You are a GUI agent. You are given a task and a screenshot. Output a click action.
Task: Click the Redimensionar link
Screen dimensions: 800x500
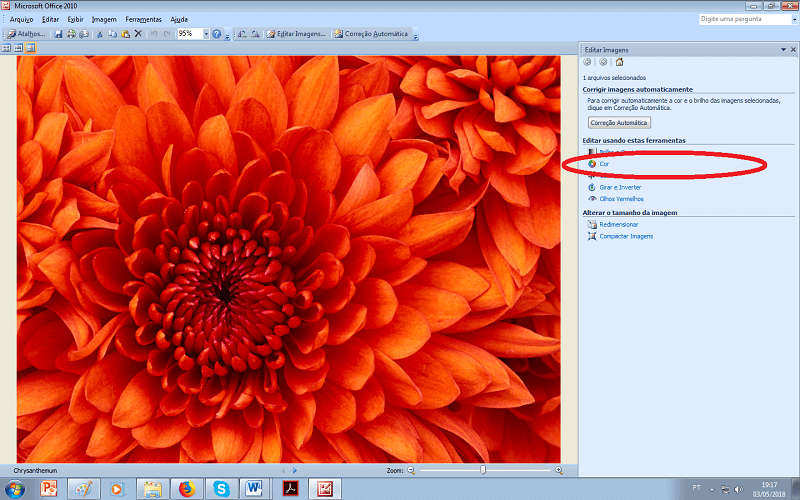(x=620, y=225)
